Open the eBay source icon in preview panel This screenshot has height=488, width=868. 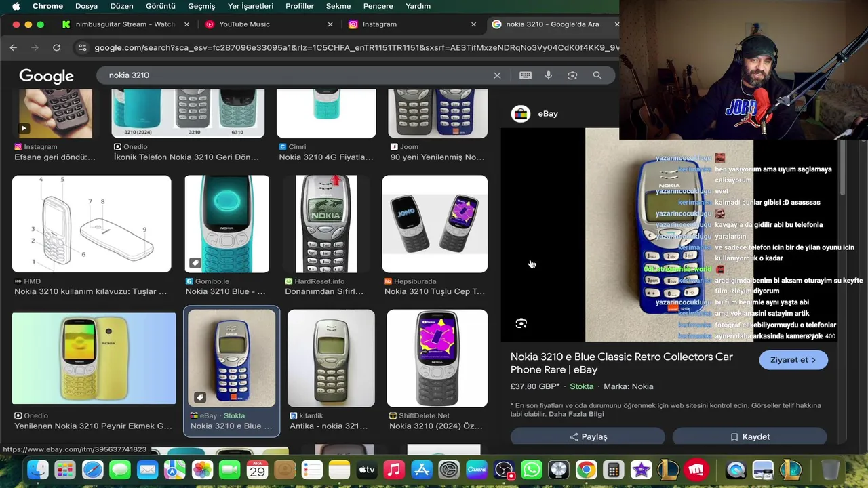pos(521,114)
